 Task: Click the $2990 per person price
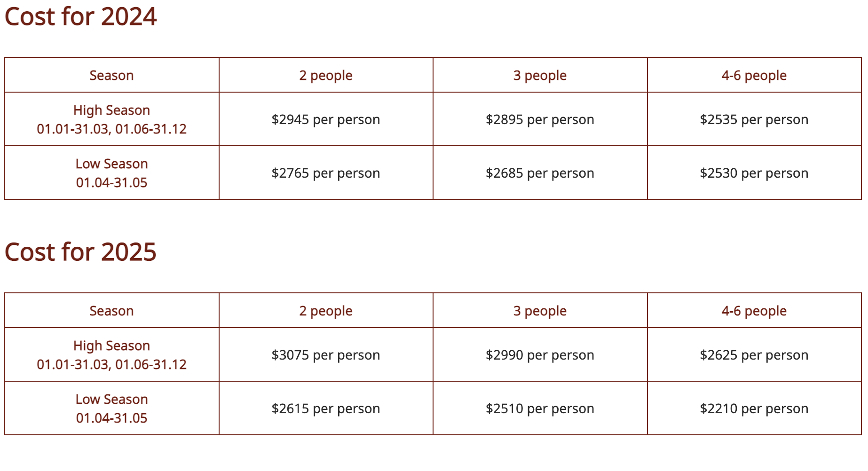[540, 355]
